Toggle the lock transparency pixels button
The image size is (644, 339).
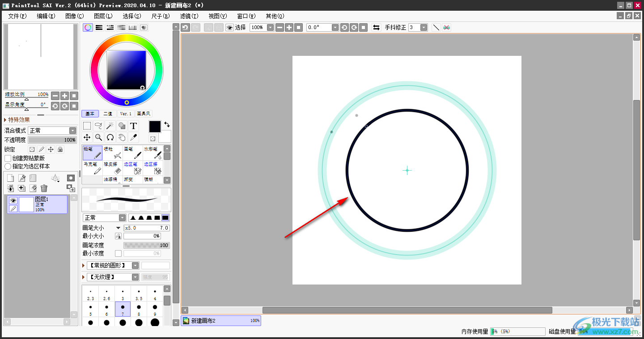pos(32,149)
